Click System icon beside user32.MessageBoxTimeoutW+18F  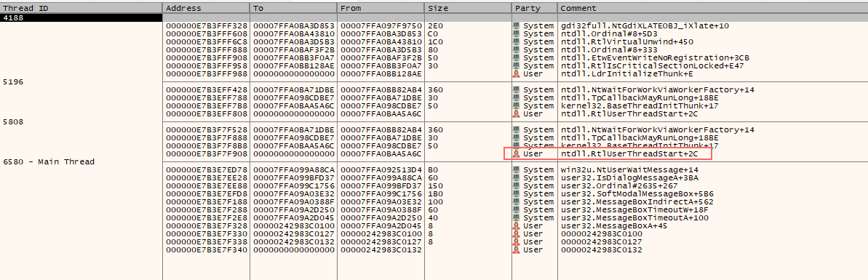coord(517,210)
